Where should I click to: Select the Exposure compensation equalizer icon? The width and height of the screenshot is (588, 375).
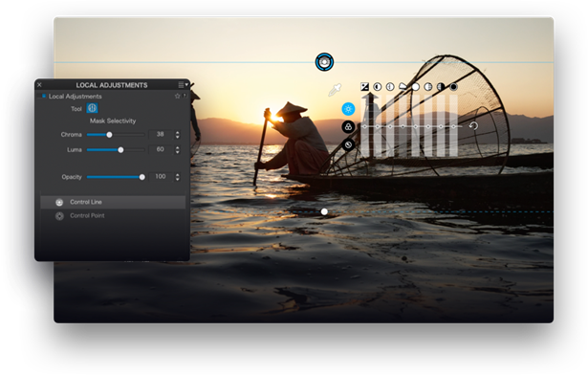(364, 87)
